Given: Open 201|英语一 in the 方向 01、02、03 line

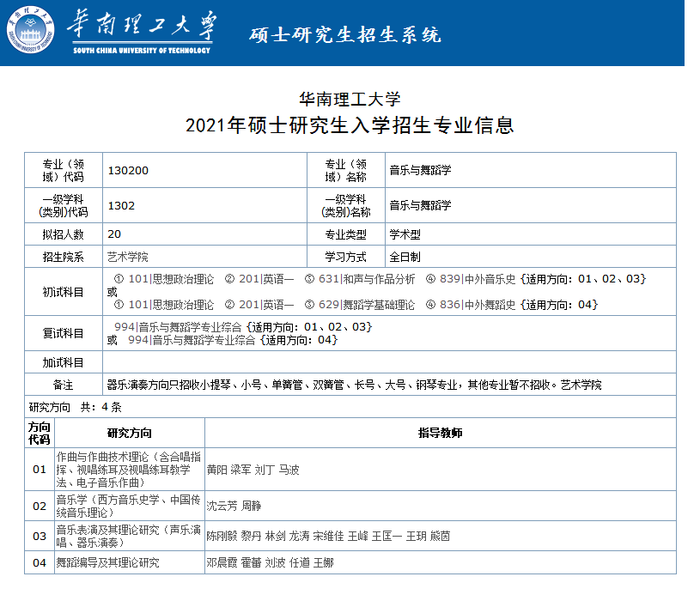Looking at the screenshot, I should click(266, 279).
